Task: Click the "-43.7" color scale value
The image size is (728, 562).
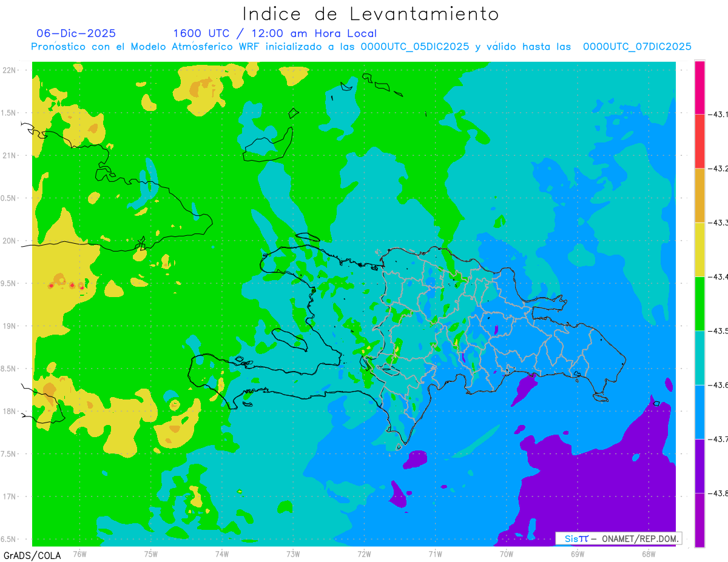Action: pos(718,439)
